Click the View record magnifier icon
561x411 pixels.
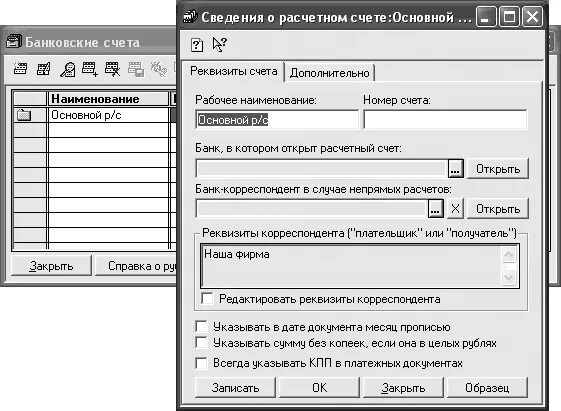pos(67,69)
